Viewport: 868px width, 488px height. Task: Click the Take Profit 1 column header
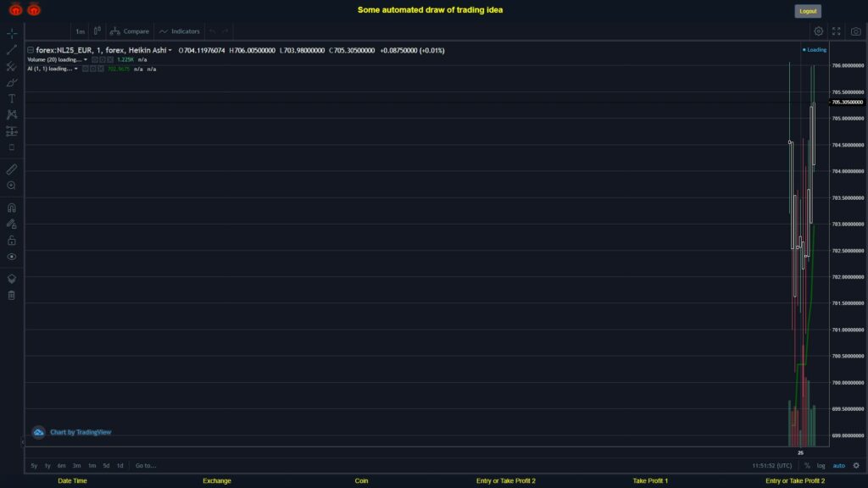click(x=650, y=481)
